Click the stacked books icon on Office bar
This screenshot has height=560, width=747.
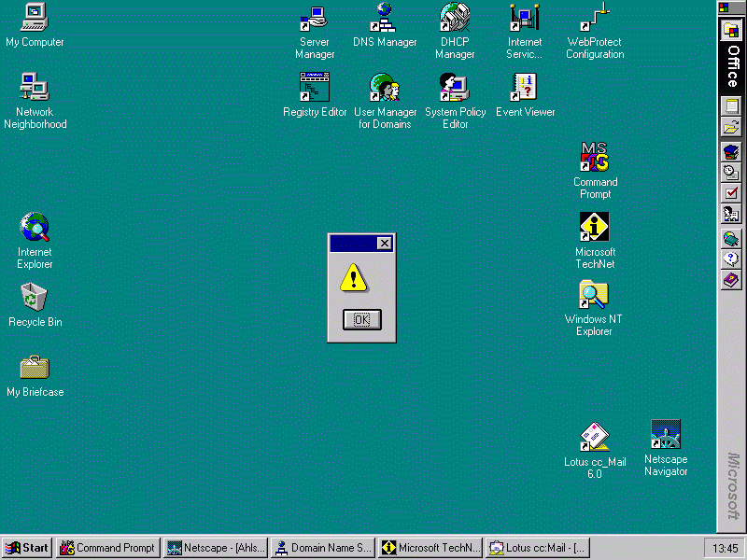731,152
